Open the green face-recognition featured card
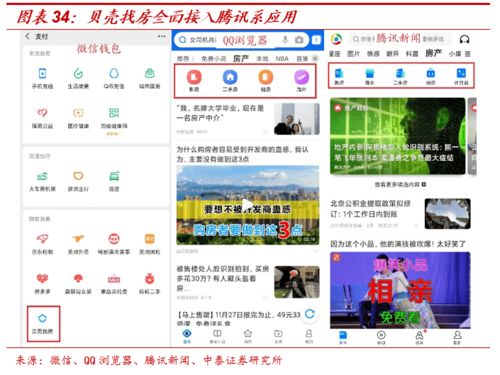The image size is (500, 375). (x=398, y=136)
